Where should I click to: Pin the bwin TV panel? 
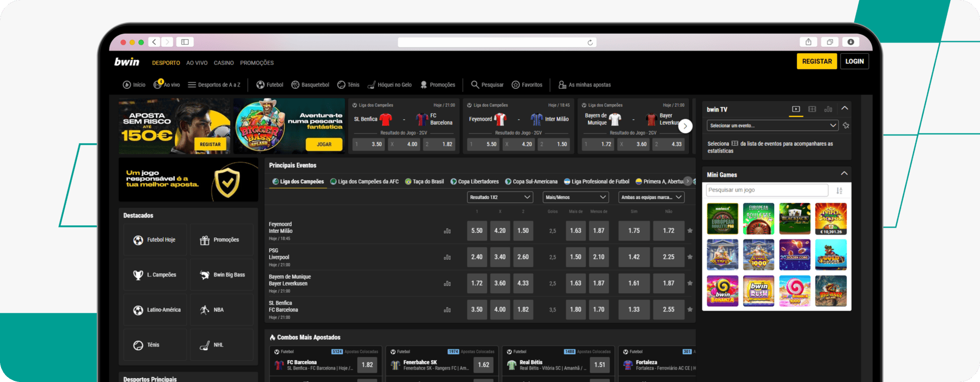click(x=846, y=126)
